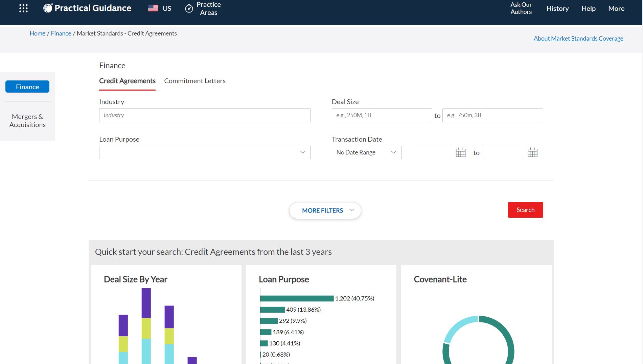643x364 pixels.
Task: Open the end date calendar icon
Action: click(532, 152)
